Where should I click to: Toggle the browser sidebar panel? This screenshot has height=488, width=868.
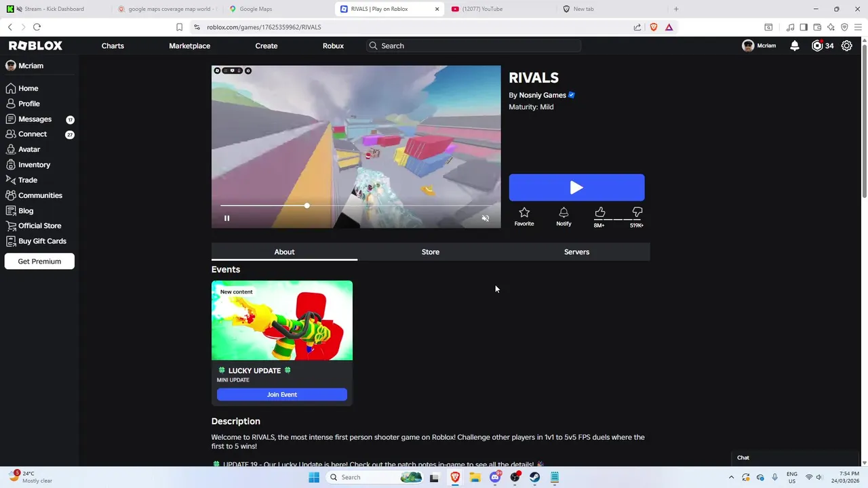804,27
